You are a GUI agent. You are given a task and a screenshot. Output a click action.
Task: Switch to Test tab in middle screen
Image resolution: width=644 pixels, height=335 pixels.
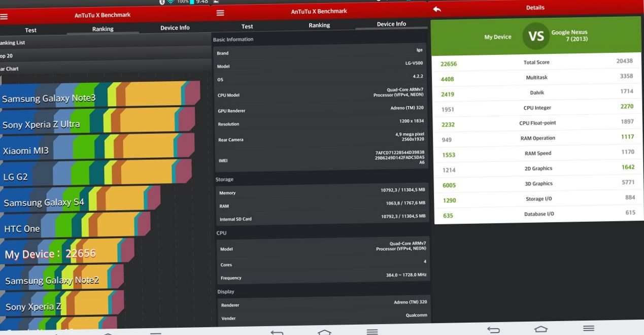[247, 26]
